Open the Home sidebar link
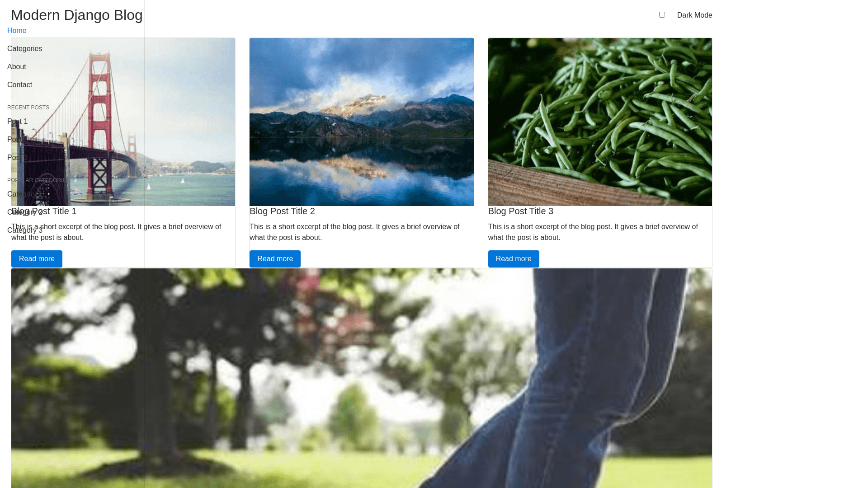This screenshot has height=488, width=868. [x=17, y=31]
